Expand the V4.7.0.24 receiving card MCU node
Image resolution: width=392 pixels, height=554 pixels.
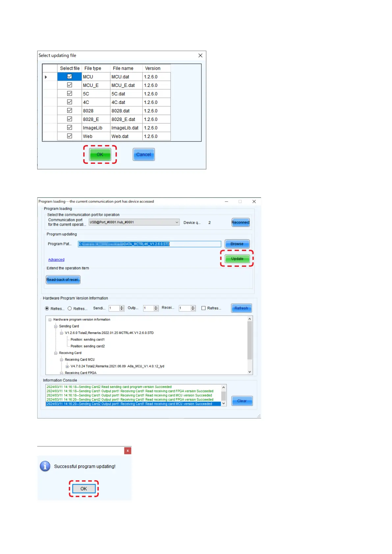click(67, 366)
